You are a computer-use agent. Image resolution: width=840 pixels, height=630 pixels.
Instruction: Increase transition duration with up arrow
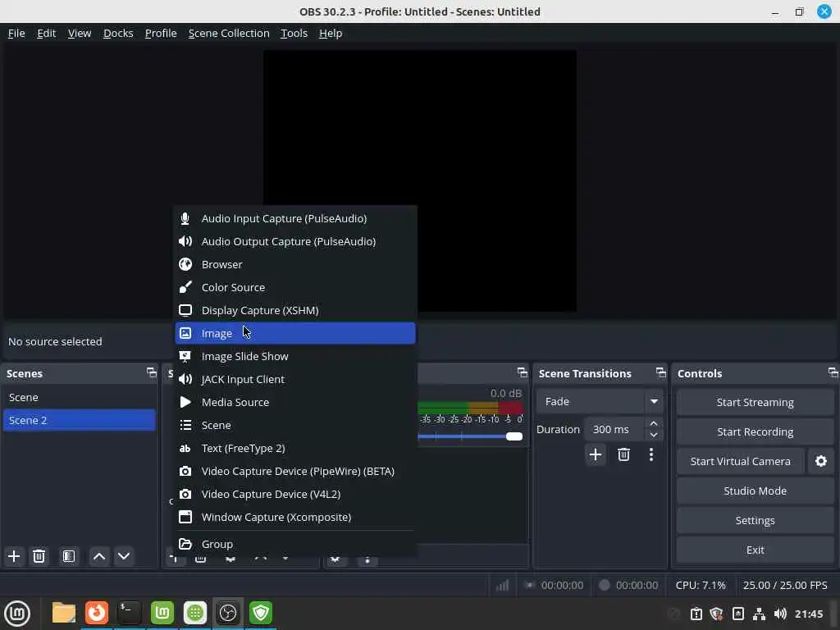point(654,424)
